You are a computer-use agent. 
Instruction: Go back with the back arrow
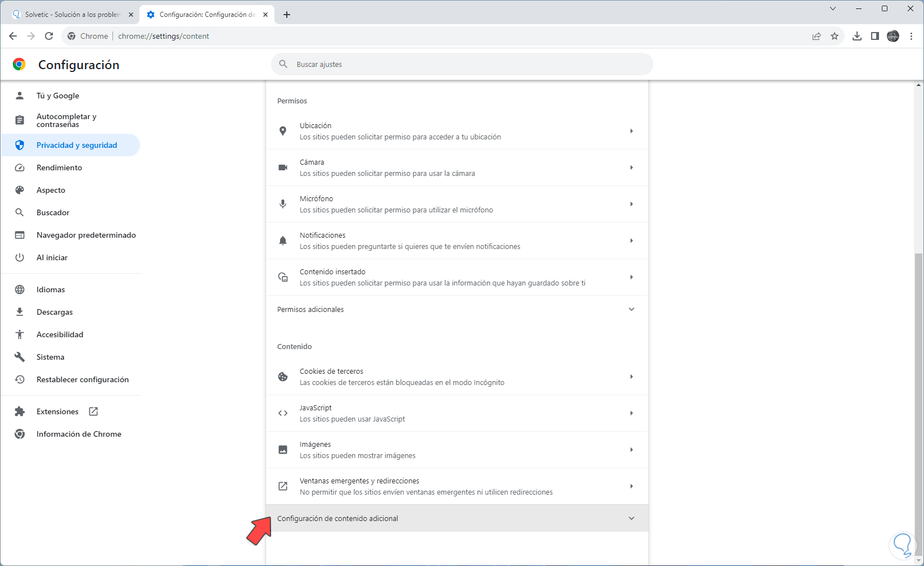click(13, 36)
